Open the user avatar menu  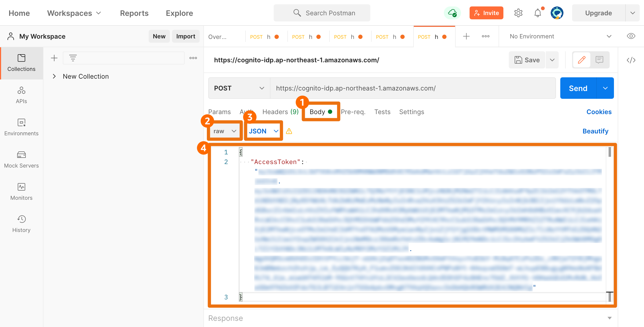557,13
